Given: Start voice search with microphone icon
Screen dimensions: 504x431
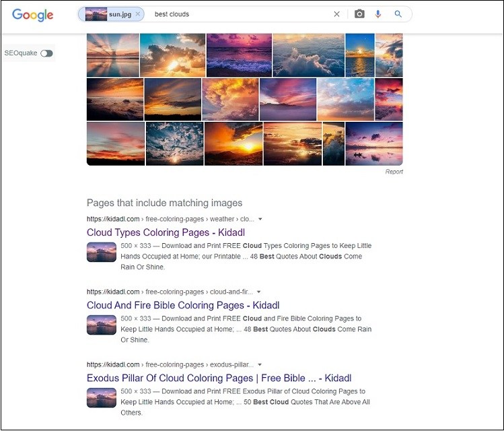Looking at the screenshot, I should coord(378,14).
